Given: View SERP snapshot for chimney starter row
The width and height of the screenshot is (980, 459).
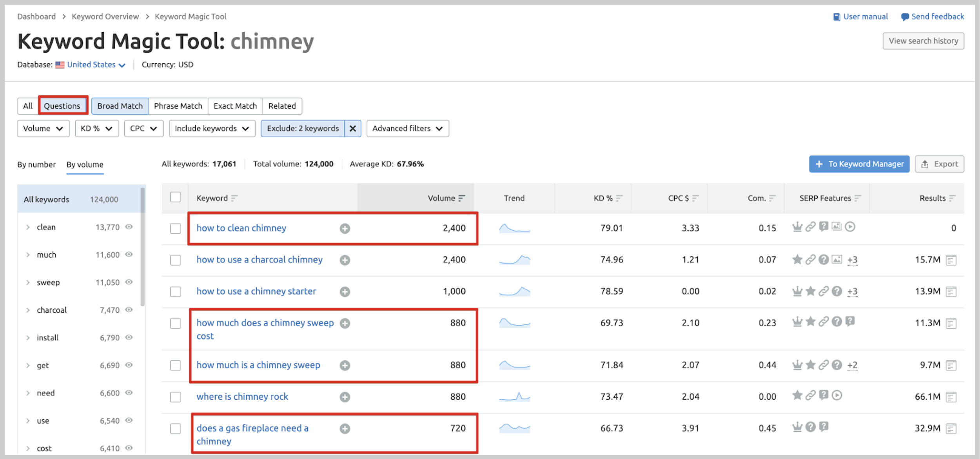Looking at the screenshot, I should 951,291.
